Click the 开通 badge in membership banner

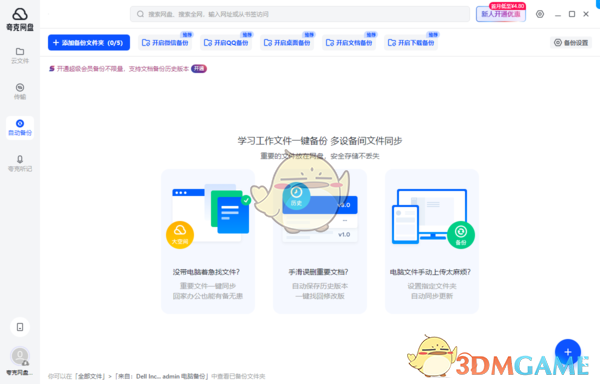coord(199,68)
